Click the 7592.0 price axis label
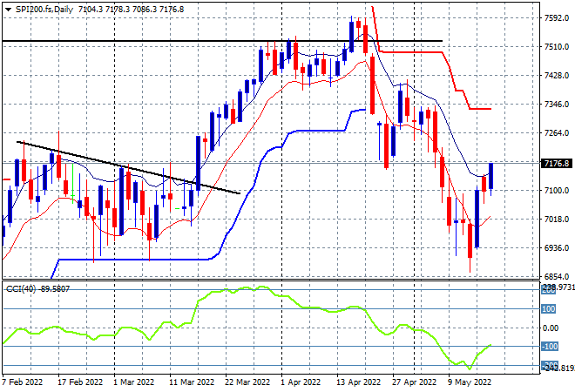 coord(557,18)
